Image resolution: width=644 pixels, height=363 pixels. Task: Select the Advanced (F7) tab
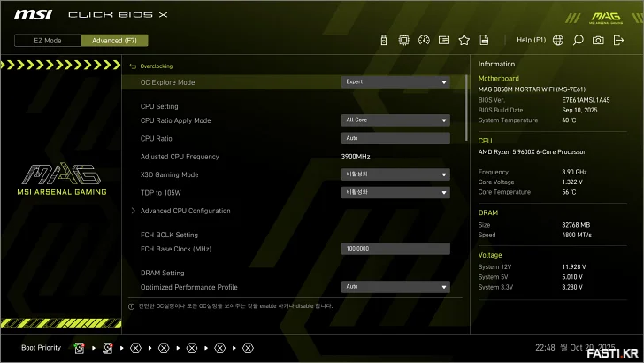click(x=115, y=41)
